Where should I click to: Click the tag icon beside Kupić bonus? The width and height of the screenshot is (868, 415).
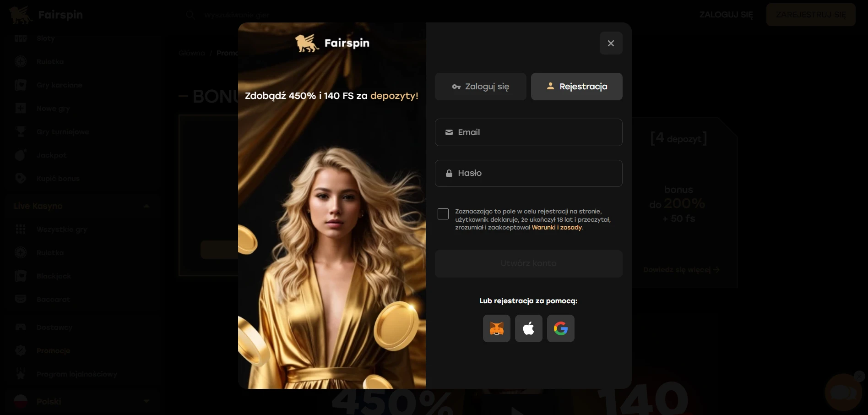tap(21, 179)
